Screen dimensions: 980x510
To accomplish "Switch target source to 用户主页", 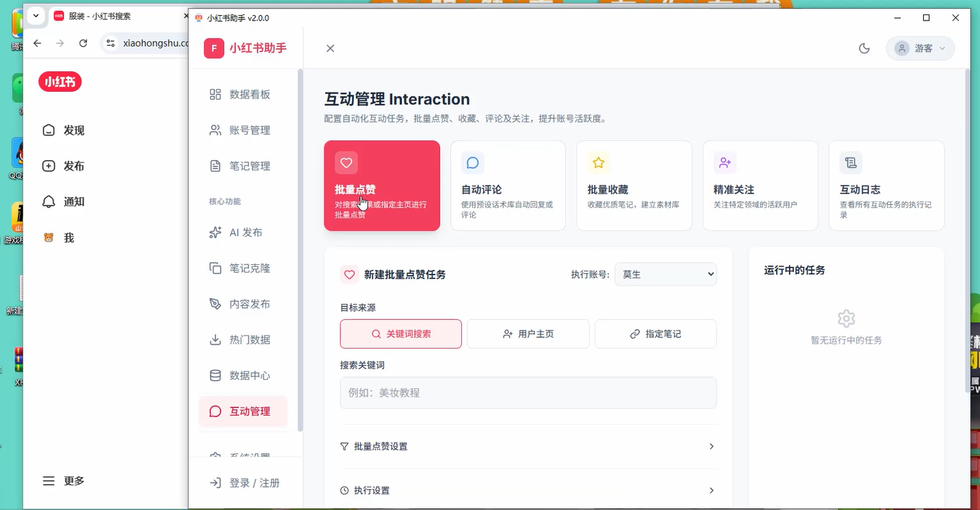I will (528, 333).
